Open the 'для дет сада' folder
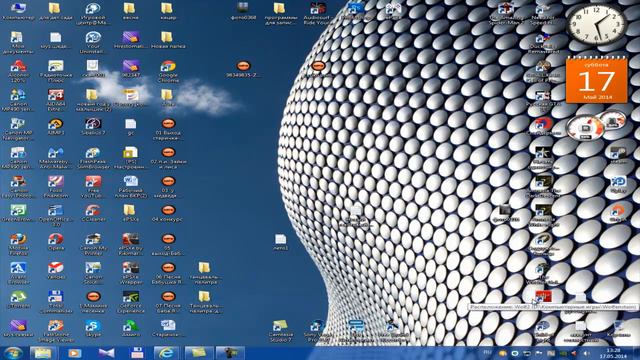Screen dimensions: 640x360 56,11
